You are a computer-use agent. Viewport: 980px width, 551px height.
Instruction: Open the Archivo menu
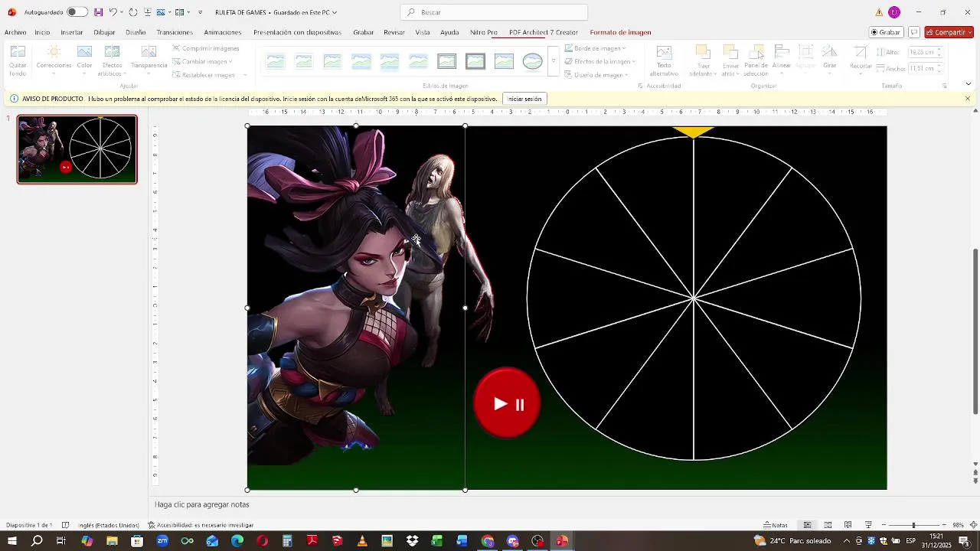tap(15, 32)
